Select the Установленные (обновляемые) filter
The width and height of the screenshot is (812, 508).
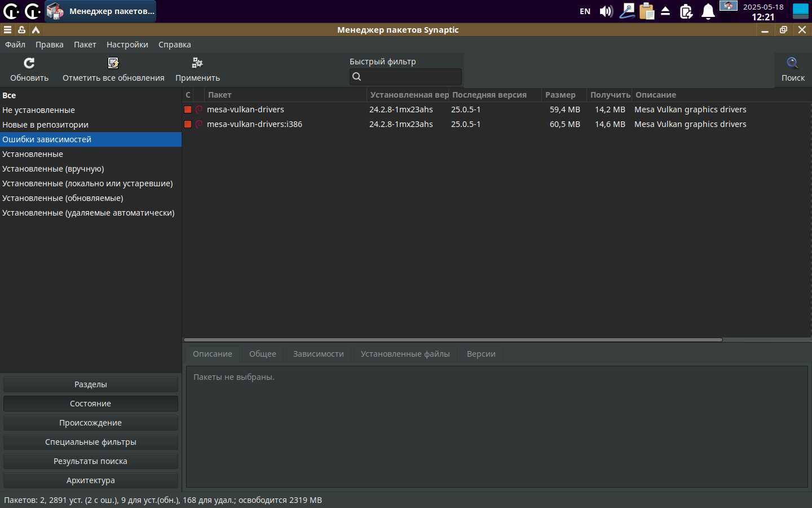coord(91,198)
